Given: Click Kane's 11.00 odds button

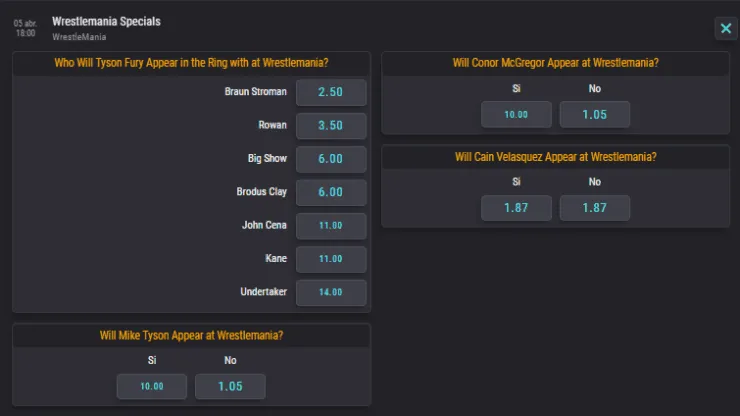Looking at the screenshot, I should pos(331,259).
